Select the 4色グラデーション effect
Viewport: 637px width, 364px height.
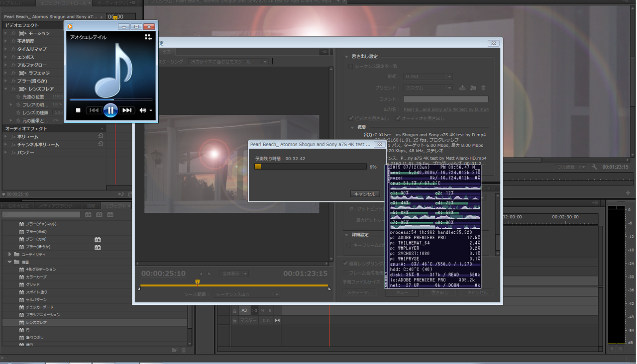click(41, 270)
